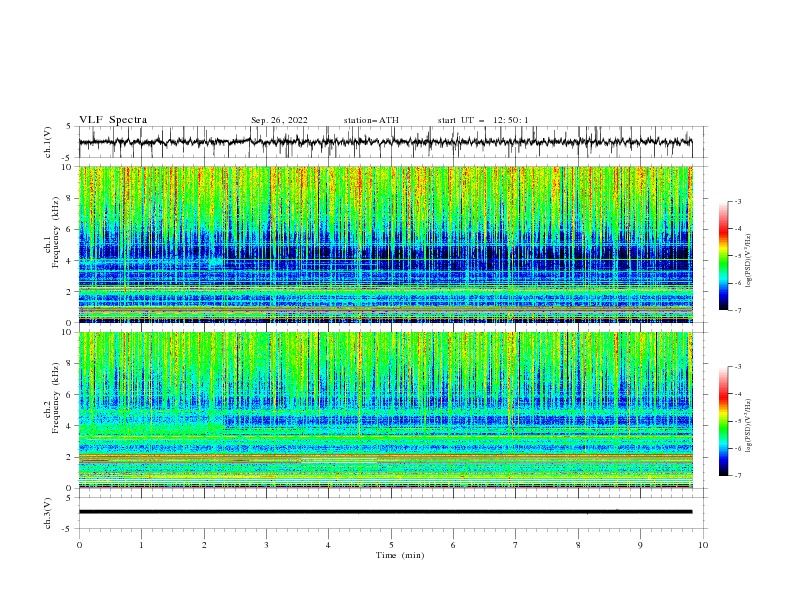792x612 pixels.
Task: Click the ch.2 color bar "log(PSD)(V²/Hz)" label
Action: (x=749, y=426)
